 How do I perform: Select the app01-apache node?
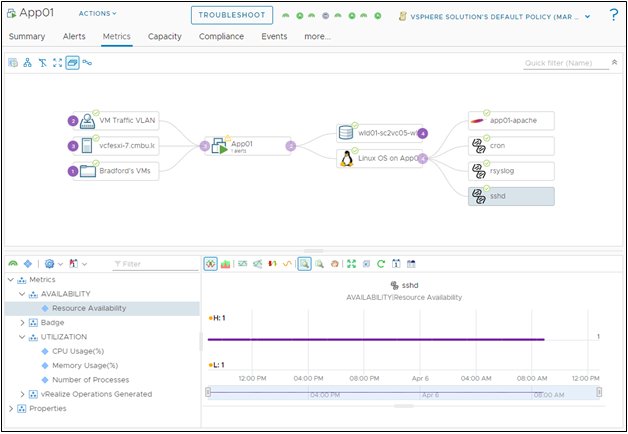[510, 120]
